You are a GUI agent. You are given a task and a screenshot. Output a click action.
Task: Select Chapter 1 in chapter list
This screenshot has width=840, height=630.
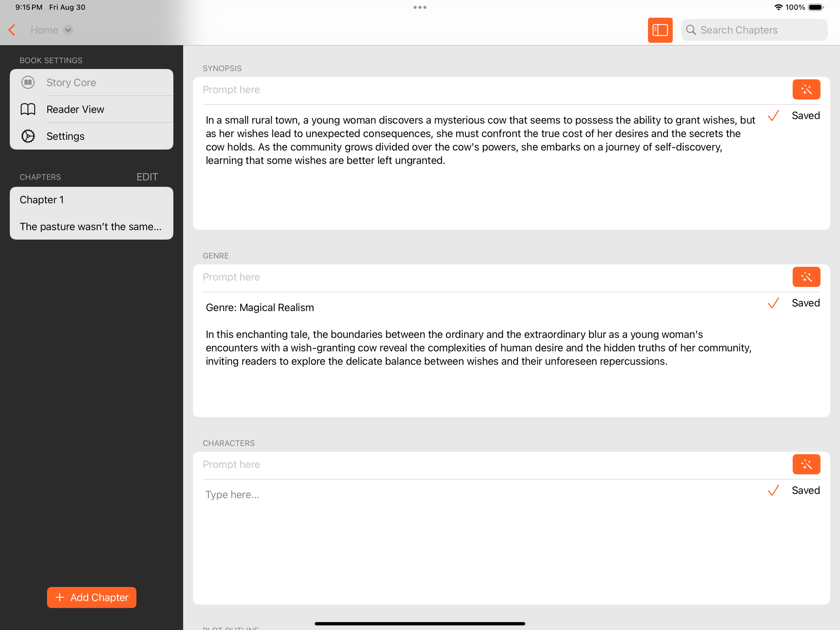tap(91, 200)
